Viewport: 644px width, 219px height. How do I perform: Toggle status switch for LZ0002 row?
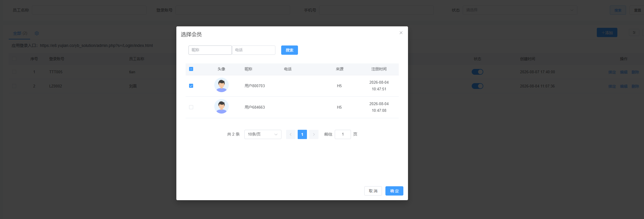pos(477,86)
